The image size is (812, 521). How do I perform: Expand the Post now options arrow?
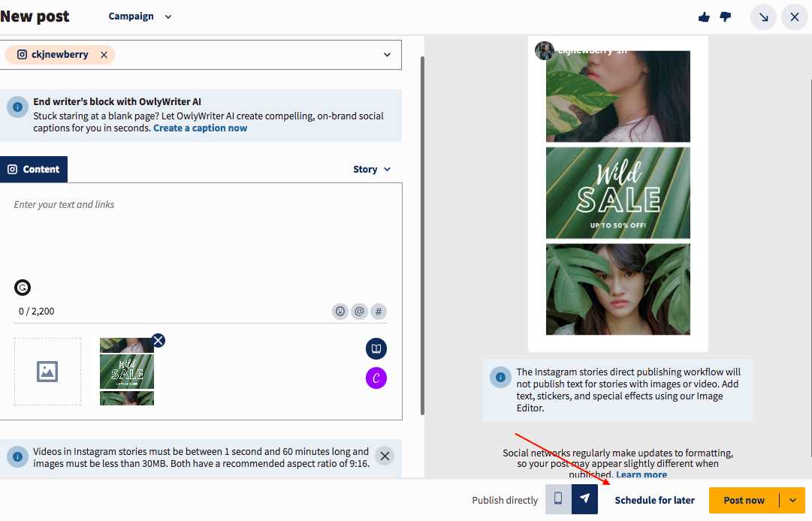tap(792, 500)
